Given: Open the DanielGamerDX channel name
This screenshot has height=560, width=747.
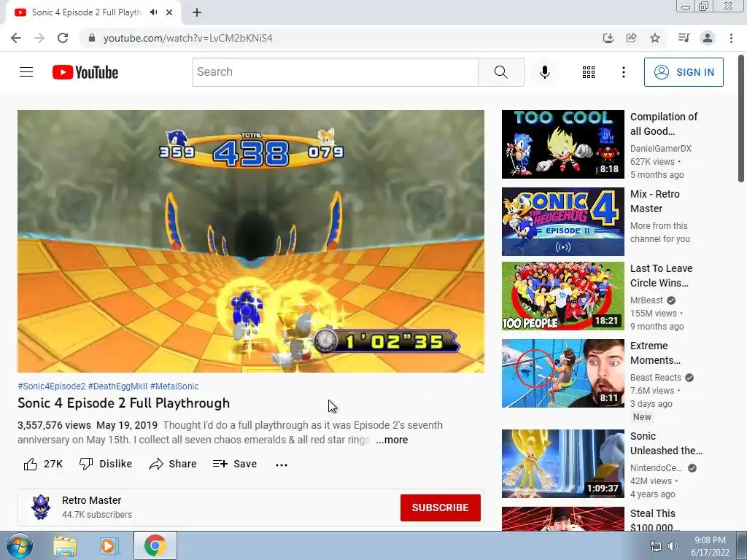Looking at the screenshot, I should coord(660,149).
